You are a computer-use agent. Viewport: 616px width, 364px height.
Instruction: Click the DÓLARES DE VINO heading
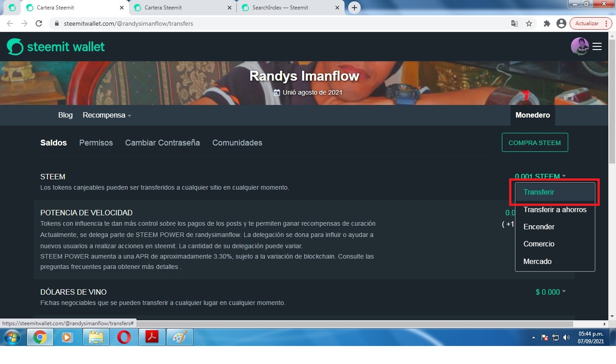(x=74, y=292)
